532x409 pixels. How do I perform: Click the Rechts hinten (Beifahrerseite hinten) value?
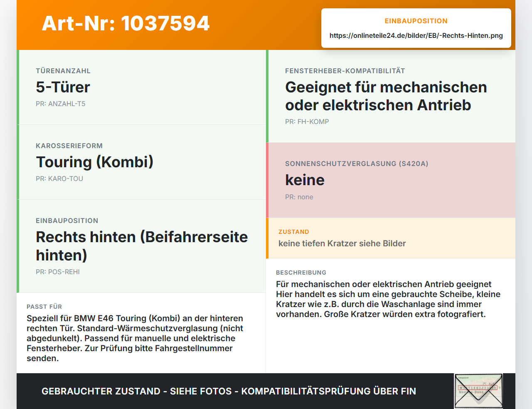tap(142, 246)
